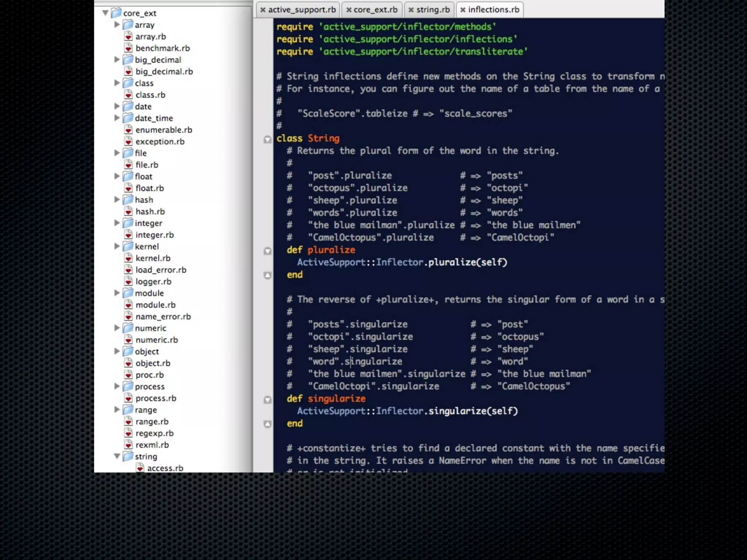The image size is (747, 560).
Task: Open the access.rb file
Action: pyautogui.click(x=165, y=468)
